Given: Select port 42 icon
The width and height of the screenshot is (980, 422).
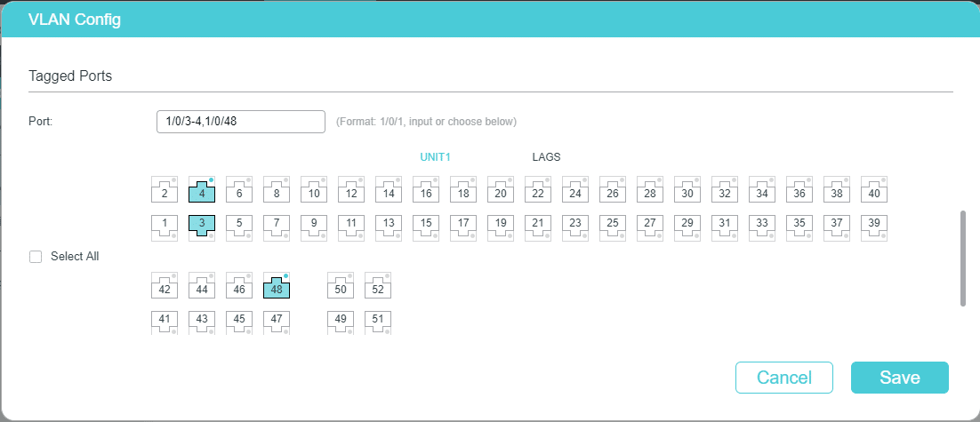Looking at the screenshot, I should (165, 287).
